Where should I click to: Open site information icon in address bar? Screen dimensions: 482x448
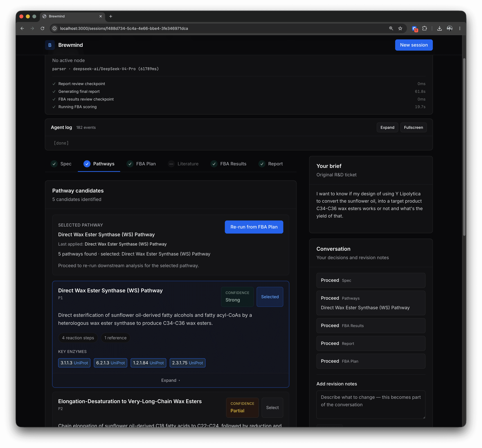click(55, 28)
